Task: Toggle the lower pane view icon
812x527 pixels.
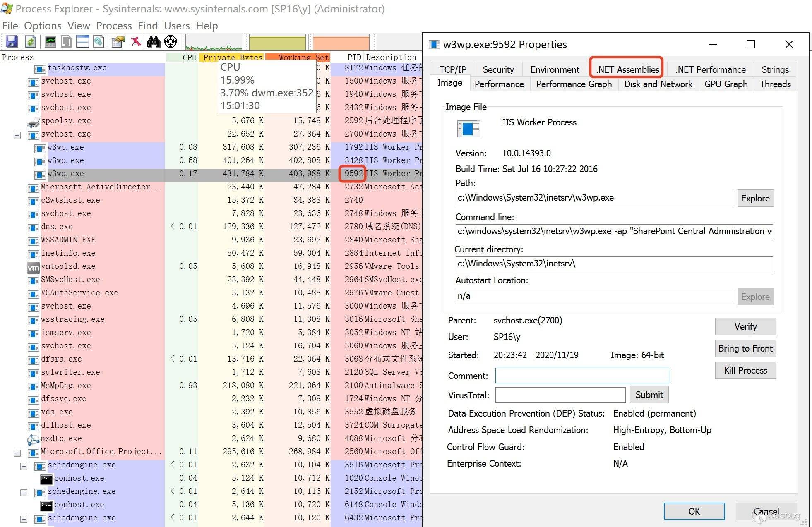Action: click(x=83, y=41)
